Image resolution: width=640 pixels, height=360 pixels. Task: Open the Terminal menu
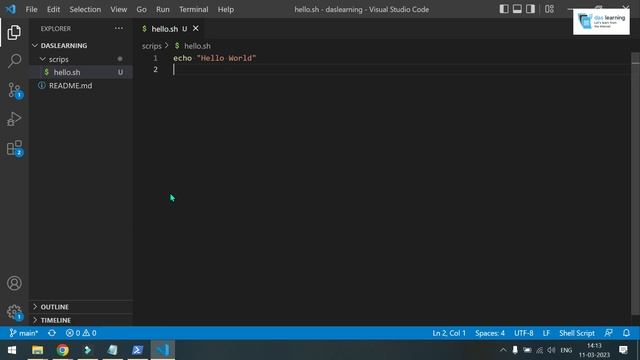coord(193,9)
